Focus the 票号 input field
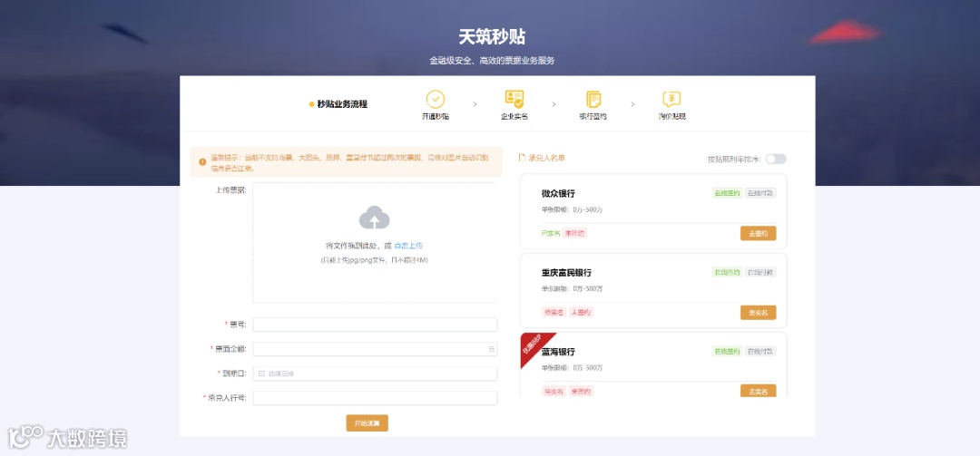This screenshot has height=456, width=980. pos(375,325)
